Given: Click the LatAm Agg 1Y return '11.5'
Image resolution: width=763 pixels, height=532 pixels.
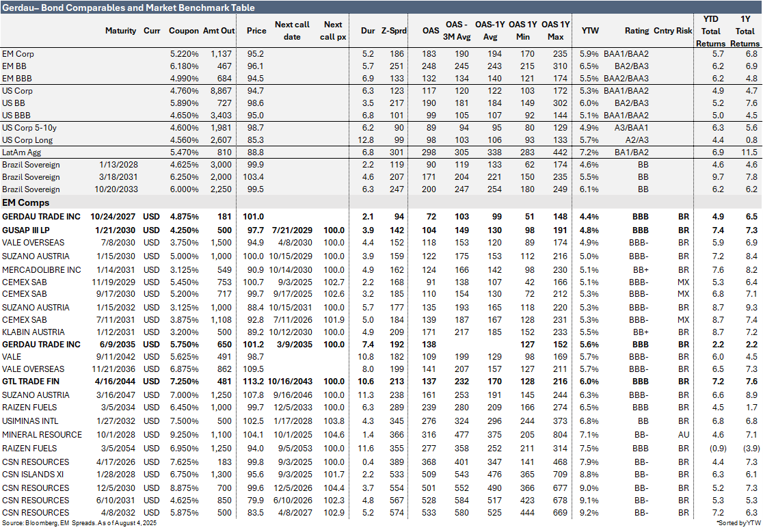Looking at the screenshot, I should [749, 152].
